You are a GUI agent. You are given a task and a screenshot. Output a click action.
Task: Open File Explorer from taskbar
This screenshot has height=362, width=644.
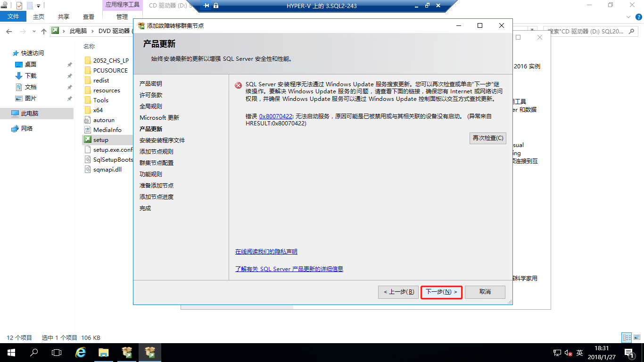pyautogui.click(x=104, y=353)
